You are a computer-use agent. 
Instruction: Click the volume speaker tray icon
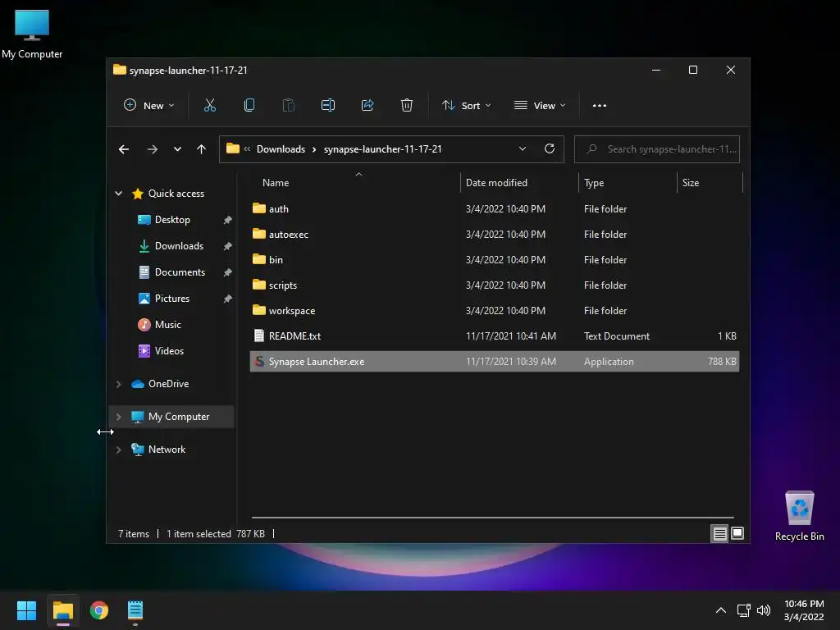coord(764,610)
